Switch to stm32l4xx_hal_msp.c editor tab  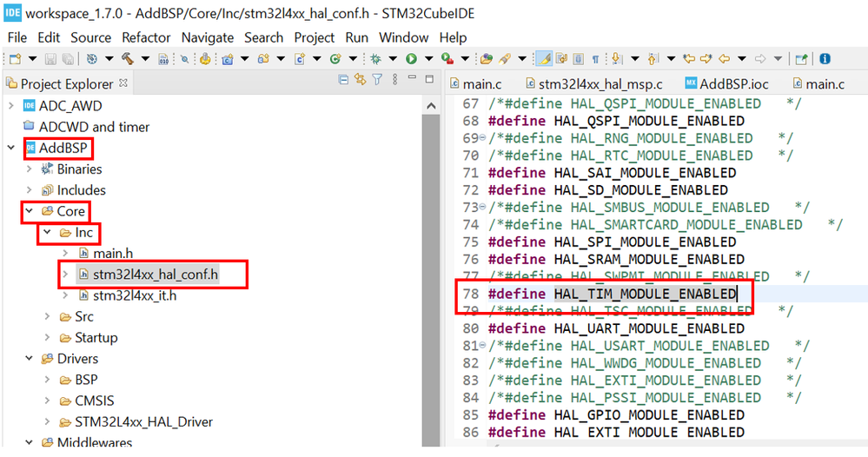(600, 84)
